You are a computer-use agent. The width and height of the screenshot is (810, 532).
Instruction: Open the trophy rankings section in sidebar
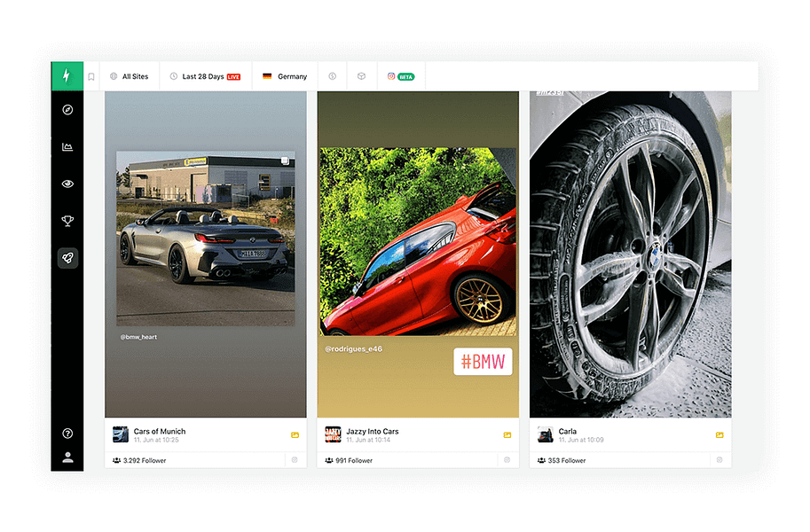(67, 221)
